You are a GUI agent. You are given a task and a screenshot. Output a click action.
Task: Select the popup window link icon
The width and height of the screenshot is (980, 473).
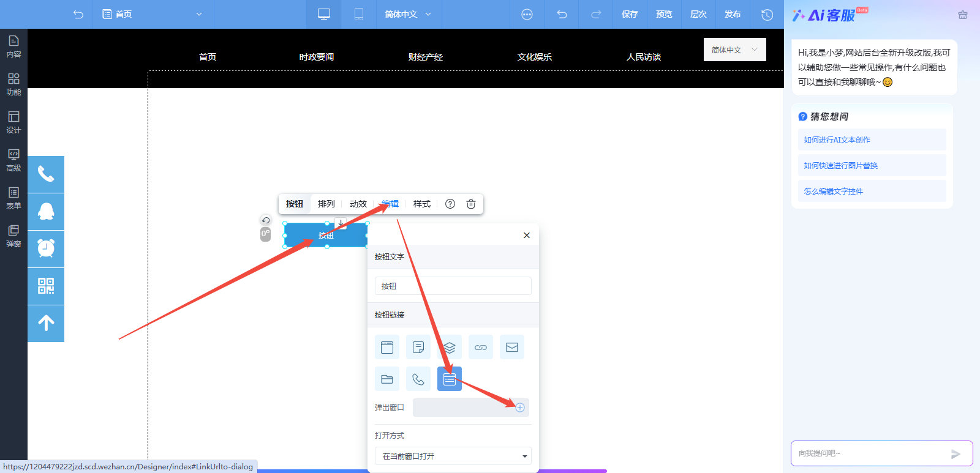[x=450, y=379]
